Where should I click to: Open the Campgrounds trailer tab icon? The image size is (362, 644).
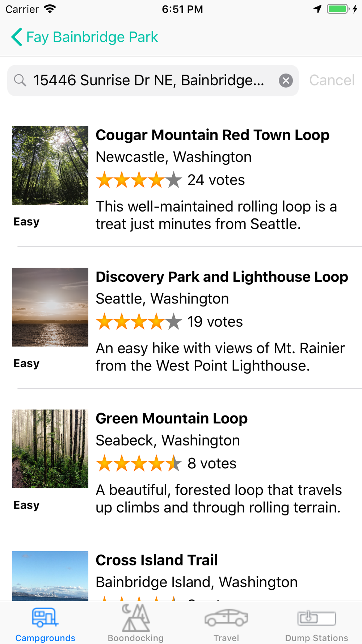tap(45, 618)
